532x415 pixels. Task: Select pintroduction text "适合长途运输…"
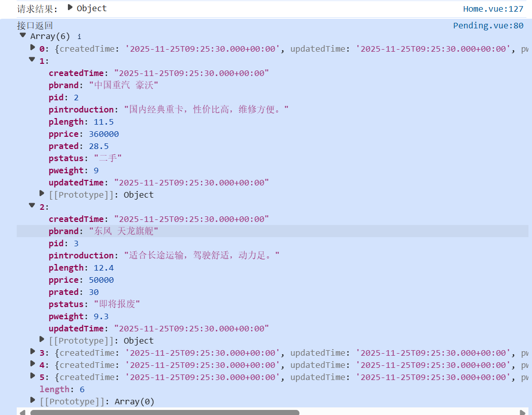click(202, 255)
